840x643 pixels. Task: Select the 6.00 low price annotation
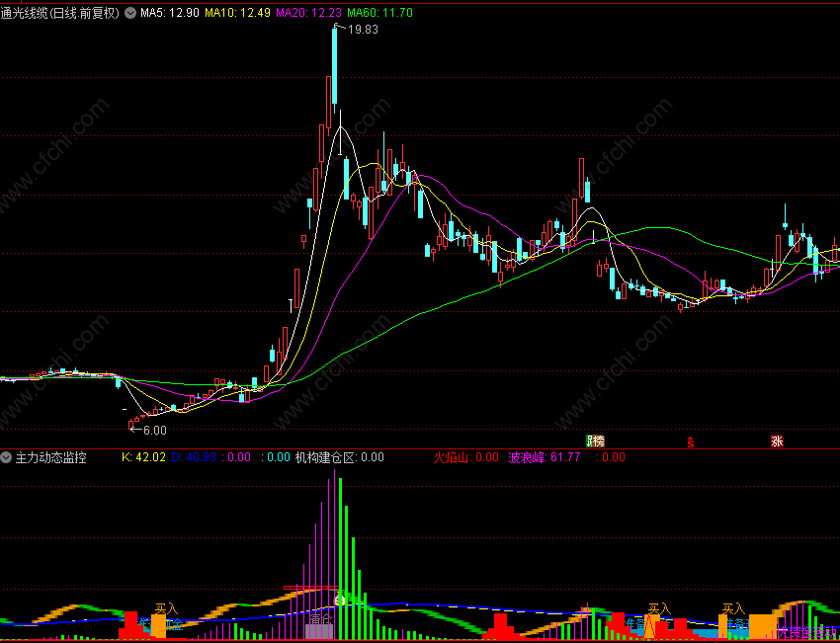pos(155,430)
